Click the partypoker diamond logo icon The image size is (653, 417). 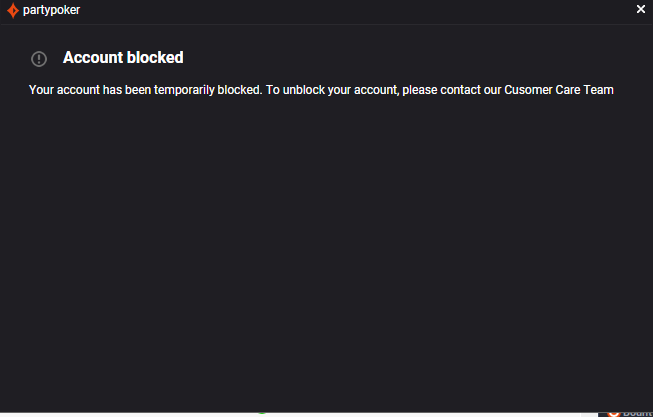[x=13, y=10]
